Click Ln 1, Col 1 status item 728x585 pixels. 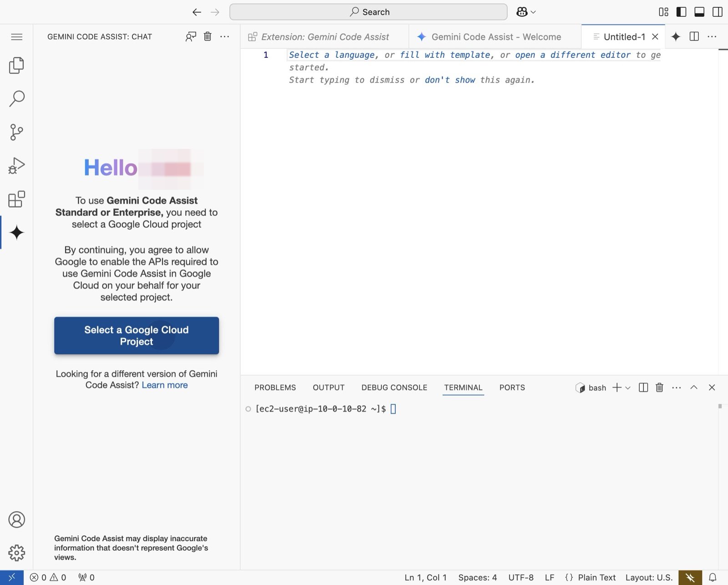coord(425,577)
